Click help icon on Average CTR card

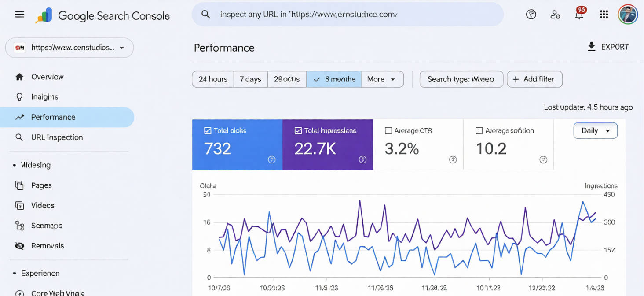tap(453, 159)
